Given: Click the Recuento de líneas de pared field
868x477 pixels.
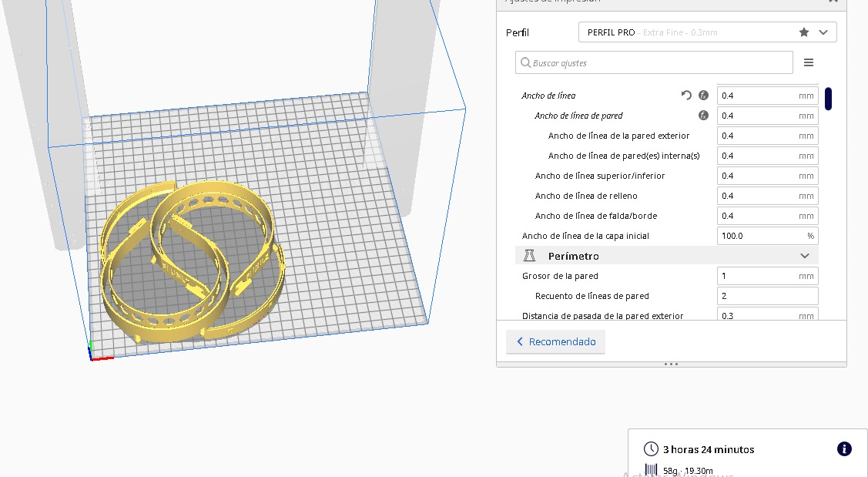Looking at the screenshot, I should coord(766,296).
